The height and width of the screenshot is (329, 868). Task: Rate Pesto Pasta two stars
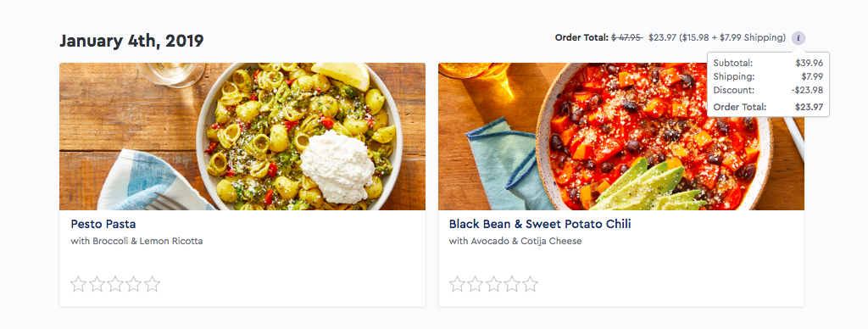point(97,284)
